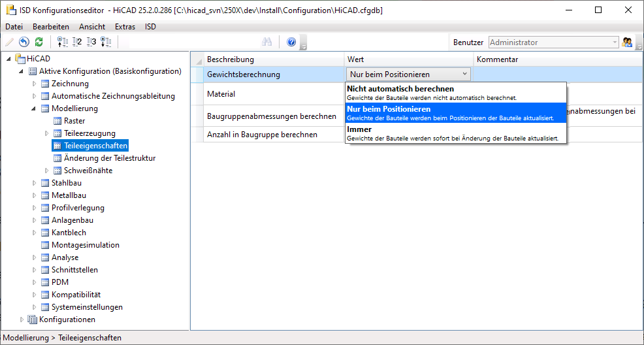Click the user management people icon
Image resolution: width=644 pixels, height=345 pixels.
coord(627,42)
